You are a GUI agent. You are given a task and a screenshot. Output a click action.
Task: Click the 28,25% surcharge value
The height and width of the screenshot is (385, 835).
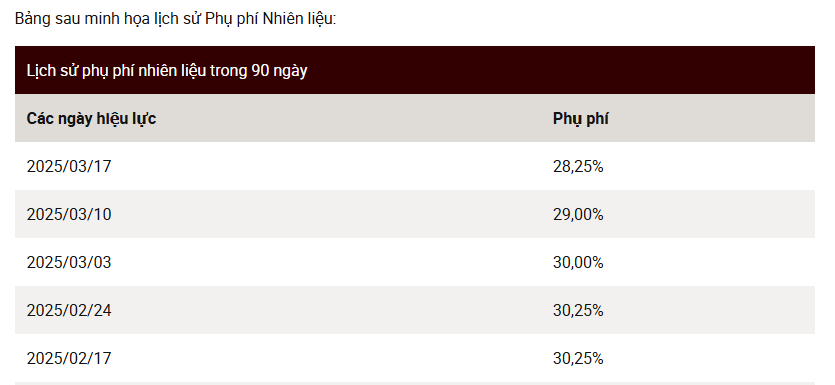(x=578, y=167)
